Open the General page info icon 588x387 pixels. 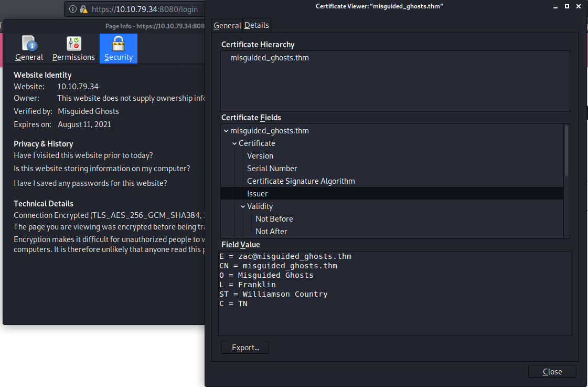29,44
